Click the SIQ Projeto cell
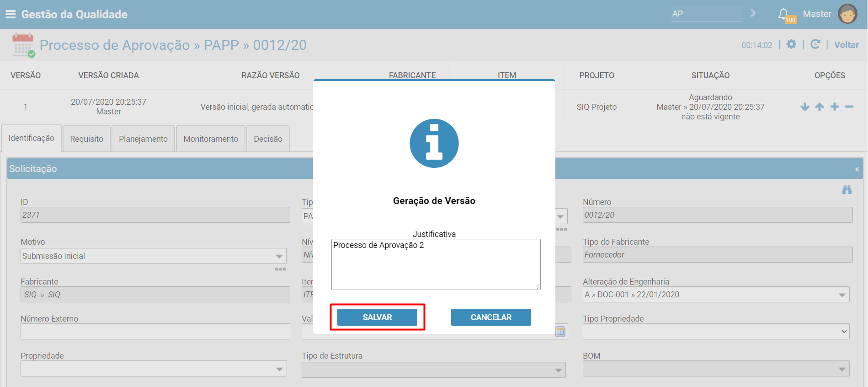 [596, 107]
